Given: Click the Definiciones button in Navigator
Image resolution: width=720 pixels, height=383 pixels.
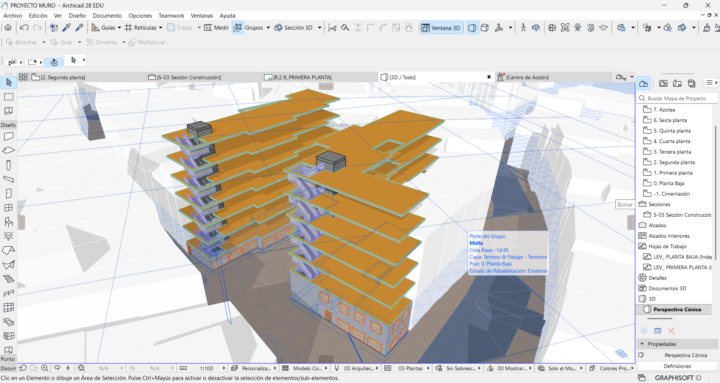Looking at the screenshot, I should (677, 366).
